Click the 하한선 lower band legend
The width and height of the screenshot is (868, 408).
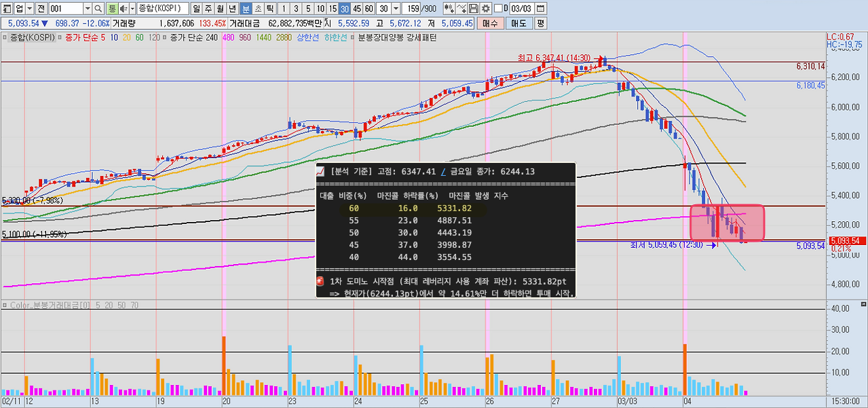335,37
